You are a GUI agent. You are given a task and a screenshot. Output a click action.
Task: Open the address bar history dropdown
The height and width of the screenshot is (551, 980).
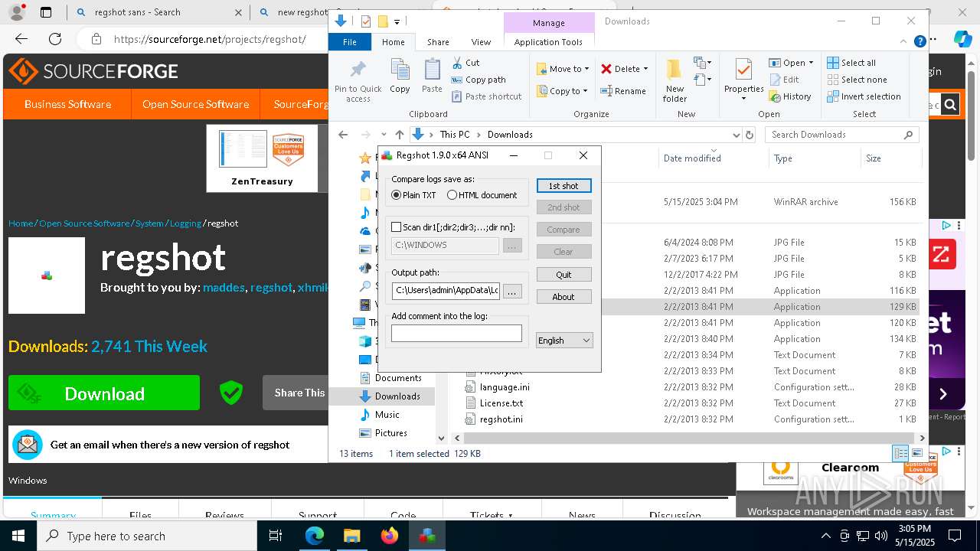[737, 135]
